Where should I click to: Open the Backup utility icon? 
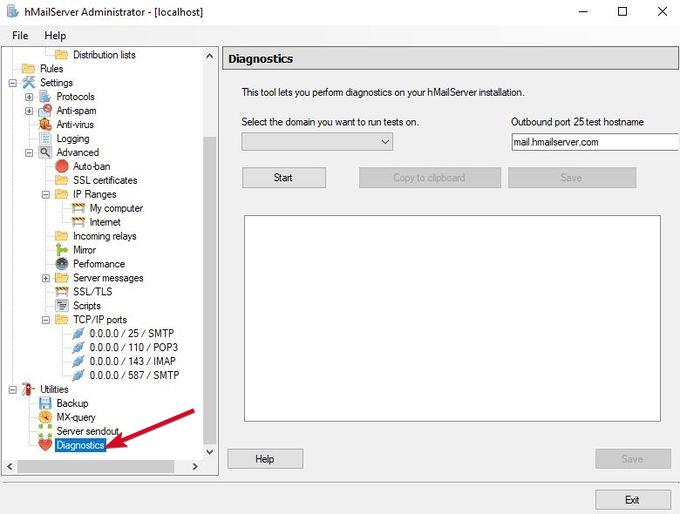click(45, 403)
